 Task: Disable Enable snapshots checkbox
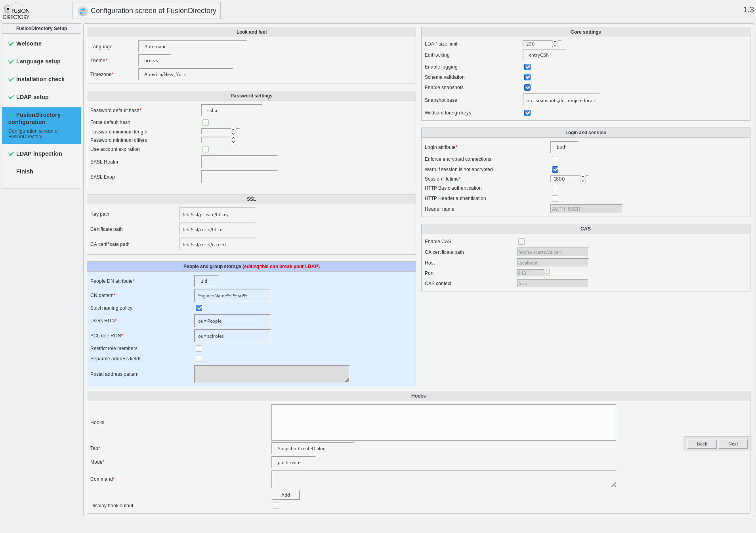click(527, 88)
